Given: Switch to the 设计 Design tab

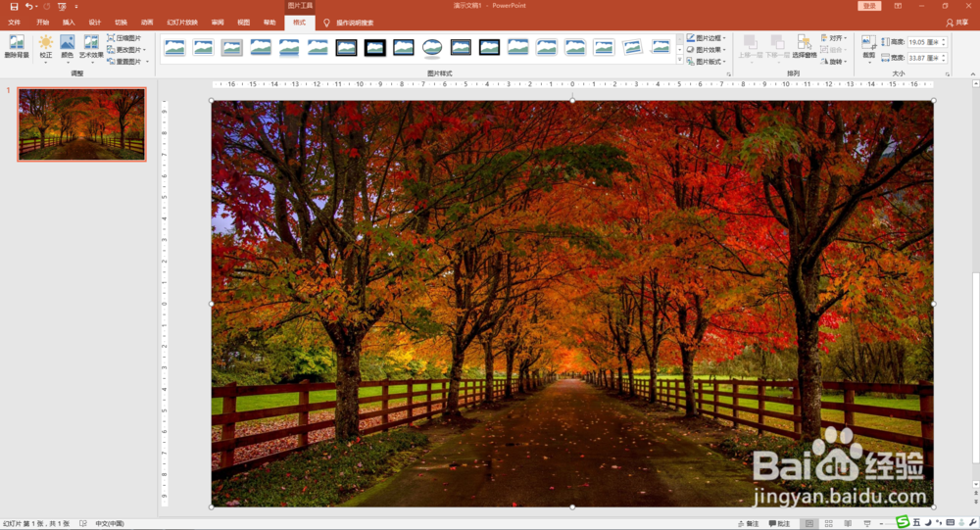Looking at the screenshot, I should pos(94,23).
